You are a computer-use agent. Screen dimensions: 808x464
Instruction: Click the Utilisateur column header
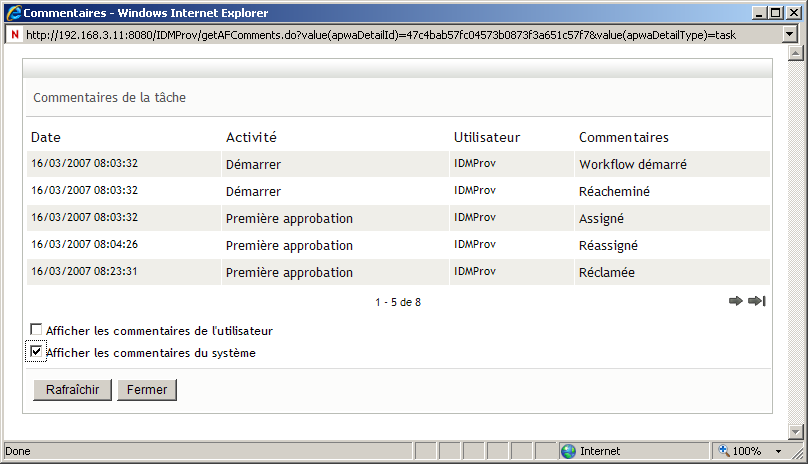point(487,137)
